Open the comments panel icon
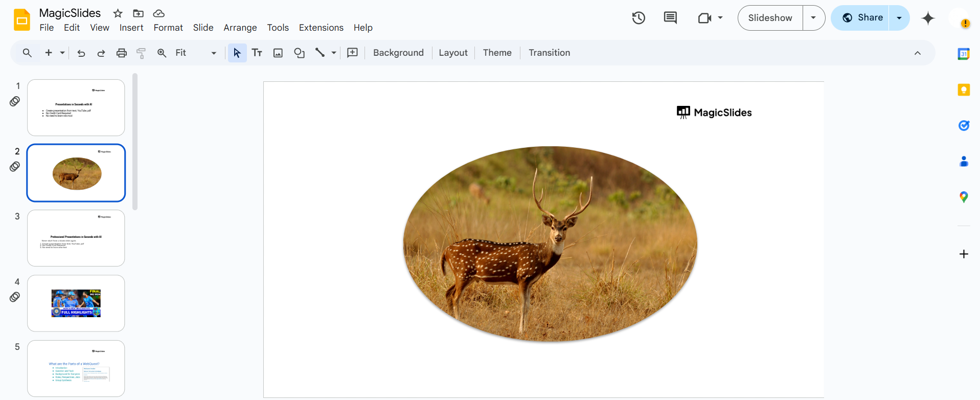The width and height of the screenshot is (980, 400). [x=670, y=18]
